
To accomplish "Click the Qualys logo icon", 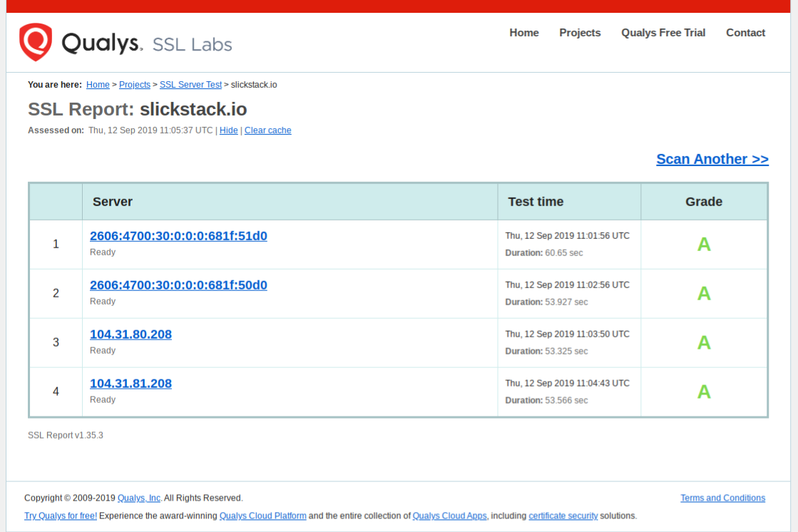I will click(x=35, y=42).
